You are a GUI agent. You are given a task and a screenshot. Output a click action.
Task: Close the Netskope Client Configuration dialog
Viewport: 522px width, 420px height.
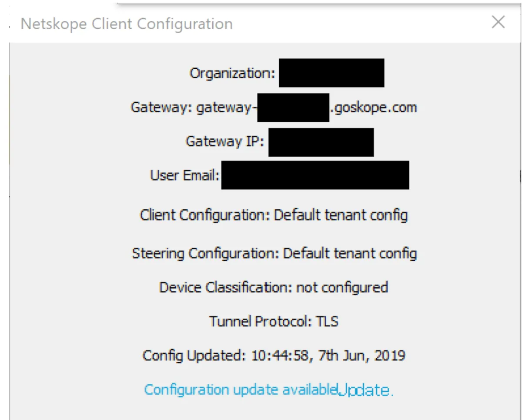click(498, 22)
